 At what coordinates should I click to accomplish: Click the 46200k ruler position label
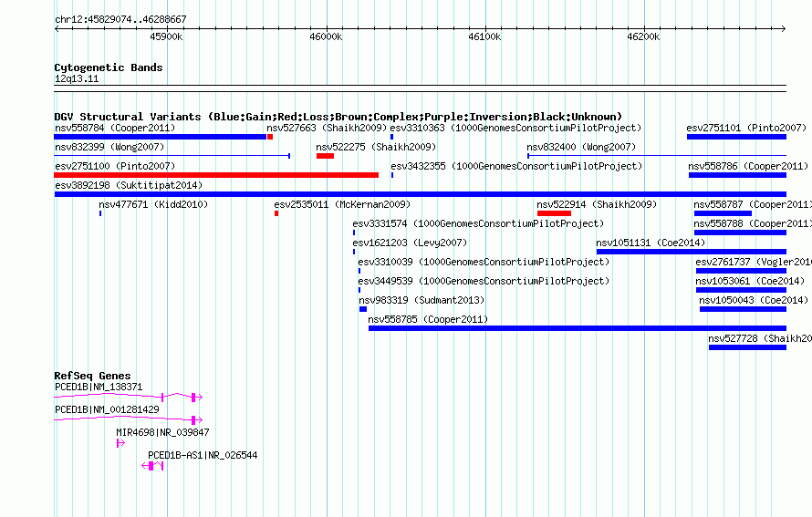[x=643, y=36]
